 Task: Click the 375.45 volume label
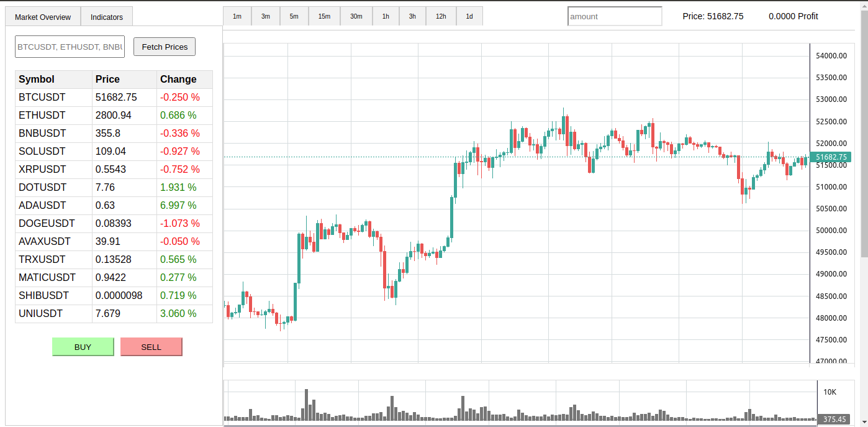(x=834, y=420)
